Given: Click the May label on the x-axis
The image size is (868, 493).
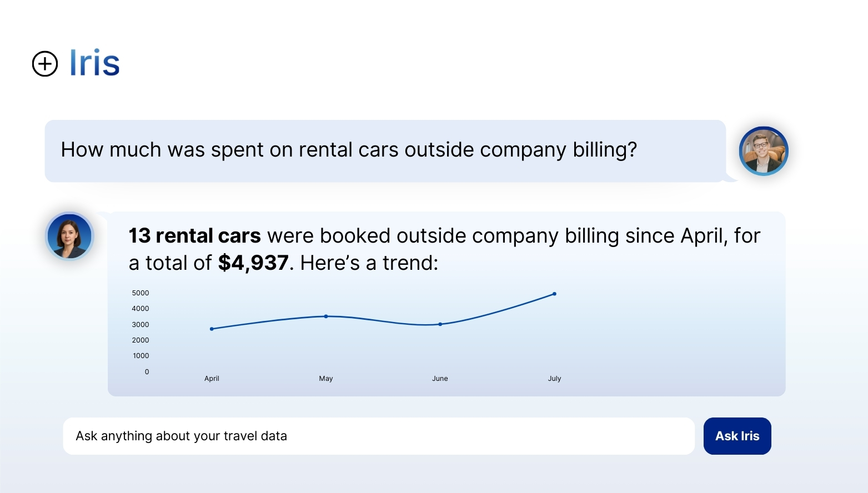Looking at the screenshot, I should pos(326,379).
